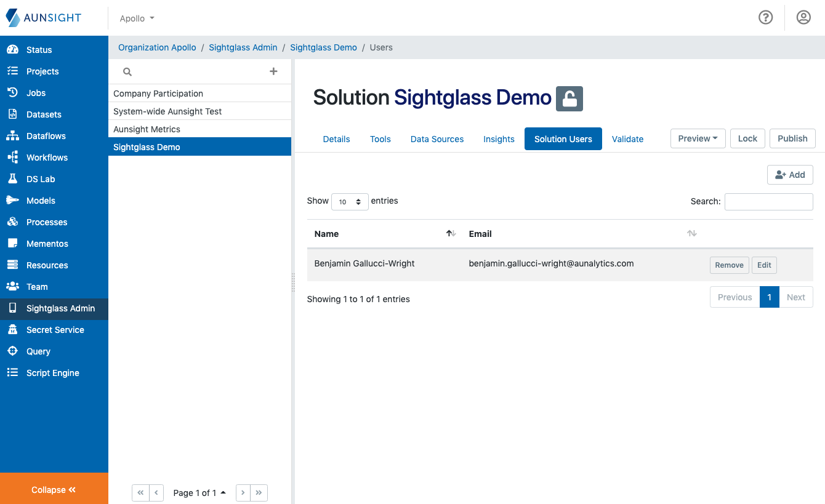The image size is (825, 504).
Task: Open Secret Service from the sidebar
Action: coord(56,329)
